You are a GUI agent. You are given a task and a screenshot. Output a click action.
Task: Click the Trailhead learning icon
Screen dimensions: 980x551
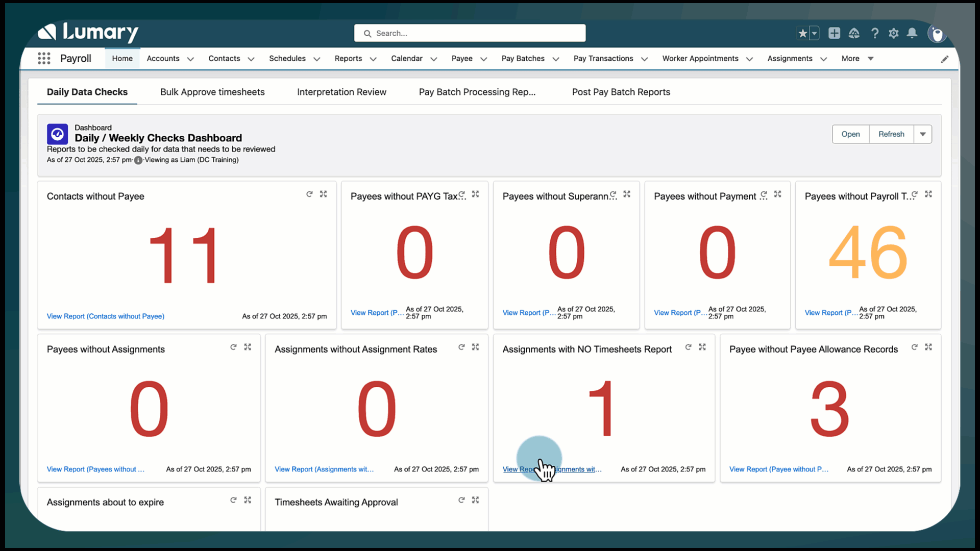(x=854, y=33)
